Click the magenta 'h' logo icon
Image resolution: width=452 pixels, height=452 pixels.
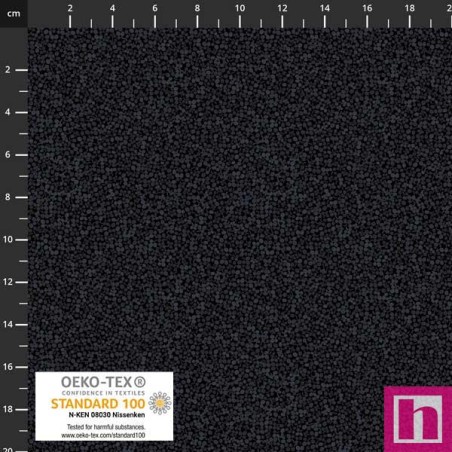click(x=418, y=419)
